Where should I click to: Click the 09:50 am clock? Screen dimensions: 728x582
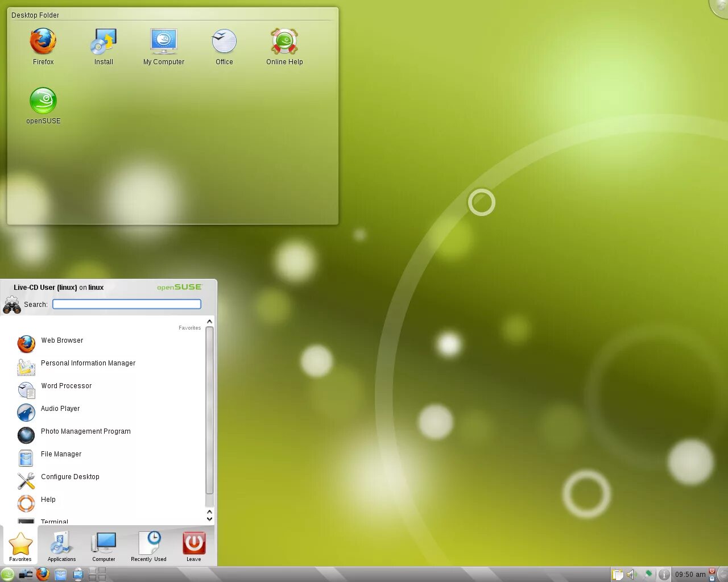pos(690,575)
